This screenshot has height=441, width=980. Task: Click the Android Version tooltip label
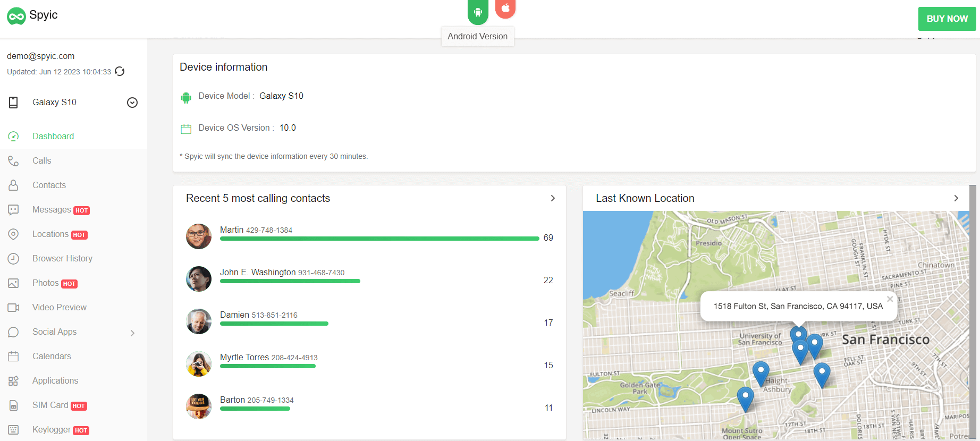[477, 37]
